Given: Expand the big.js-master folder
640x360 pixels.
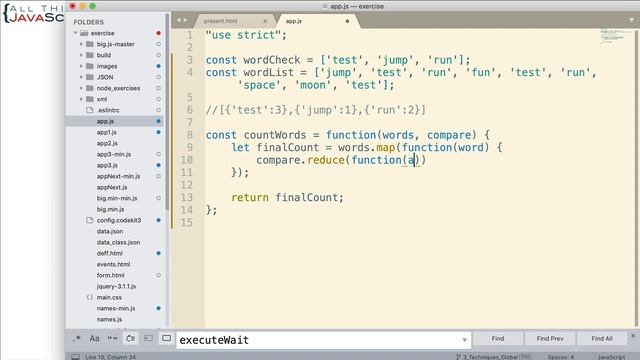Looking at the screenshot, I should pyautogui.click(x=81, y=44).
